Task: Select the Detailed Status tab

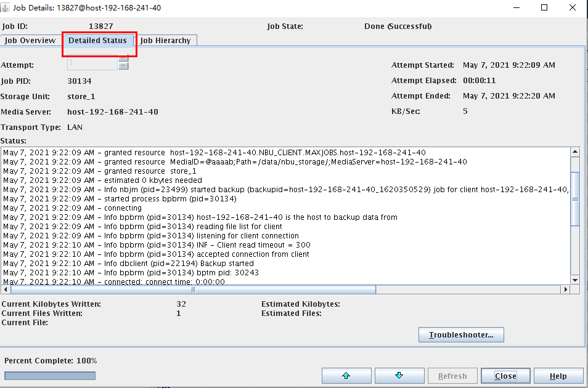Action: click(x=97, y=41)
